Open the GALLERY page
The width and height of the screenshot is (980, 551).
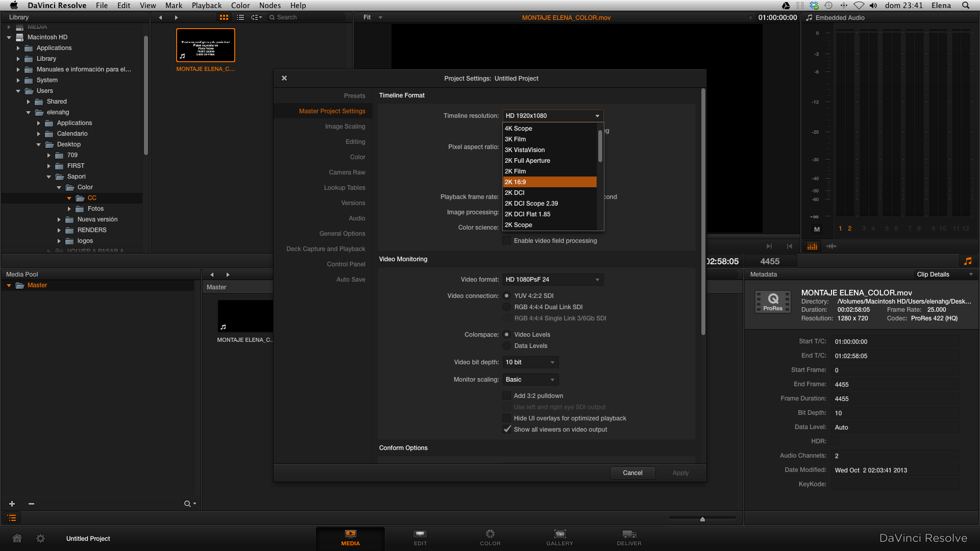(x=560, y=538)
